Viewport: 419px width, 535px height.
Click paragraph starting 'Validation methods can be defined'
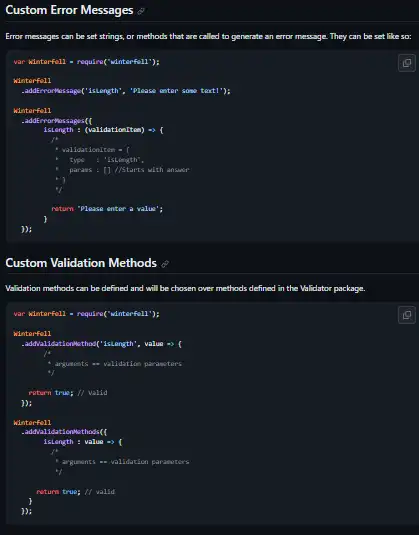click(185, 288)
